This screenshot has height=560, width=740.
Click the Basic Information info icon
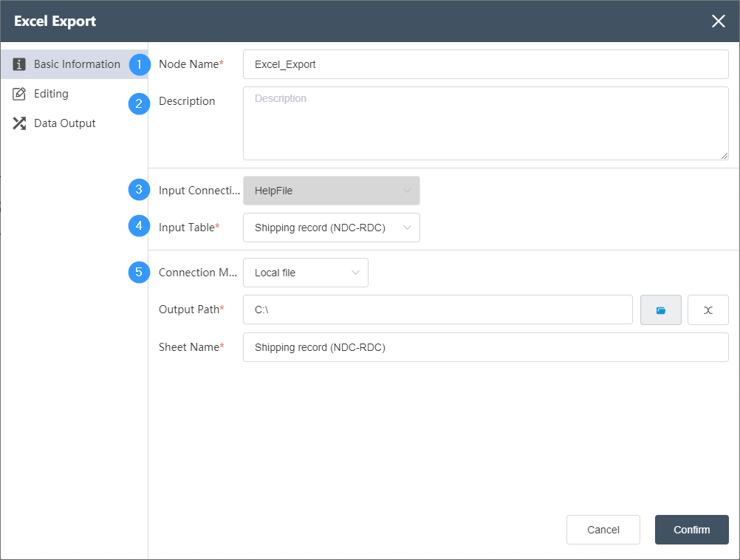19,64
